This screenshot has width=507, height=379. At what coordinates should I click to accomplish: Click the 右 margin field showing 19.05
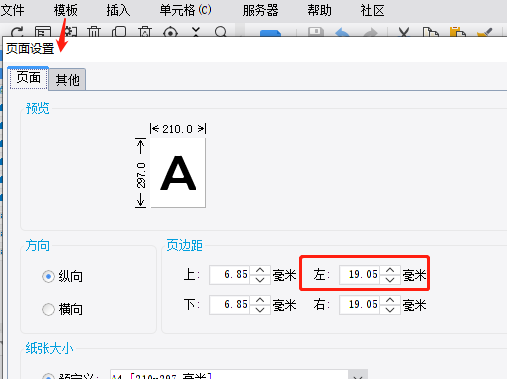click(360, 305)
